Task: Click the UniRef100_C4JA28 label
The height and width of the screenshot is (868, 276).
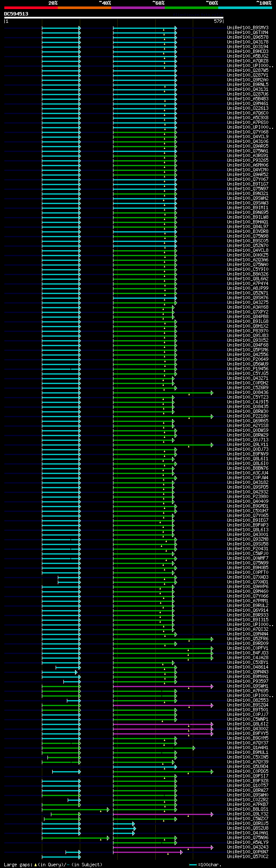Action: click(248, 657)
